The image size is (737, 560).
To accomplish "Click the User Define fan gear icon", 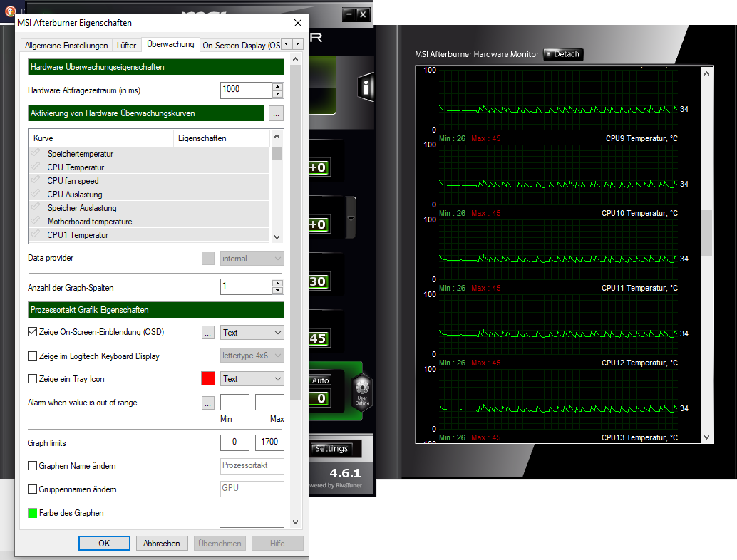I will [362, 393].
